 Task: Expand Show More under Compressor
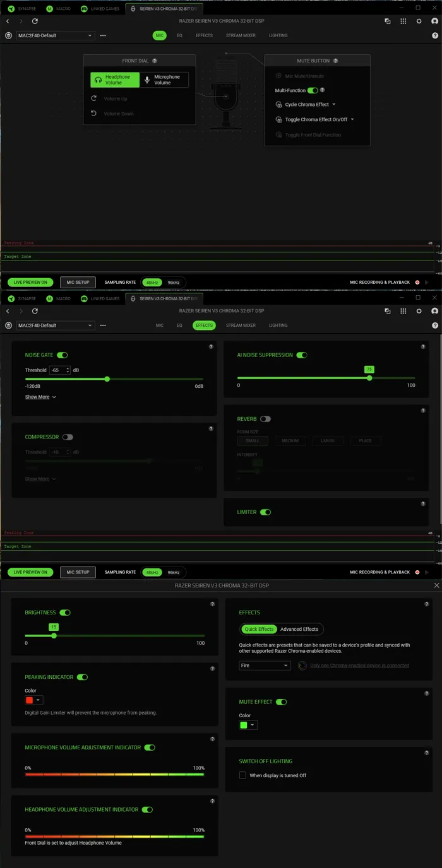(40, 479)
